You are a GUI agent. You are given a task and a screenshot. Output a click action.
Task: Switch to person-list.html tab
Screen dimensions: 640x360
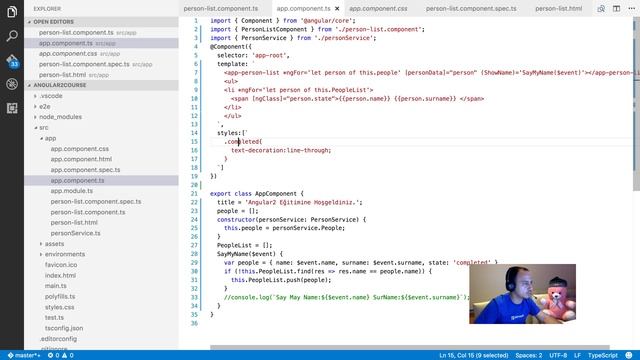tap(558, 9)
